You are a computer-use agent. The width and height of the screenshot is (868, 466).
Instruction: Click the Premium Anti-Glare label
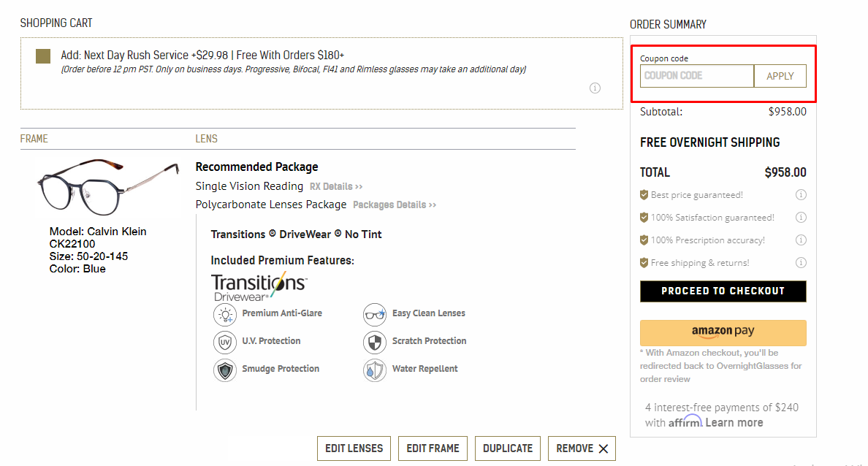pos(282,313)
